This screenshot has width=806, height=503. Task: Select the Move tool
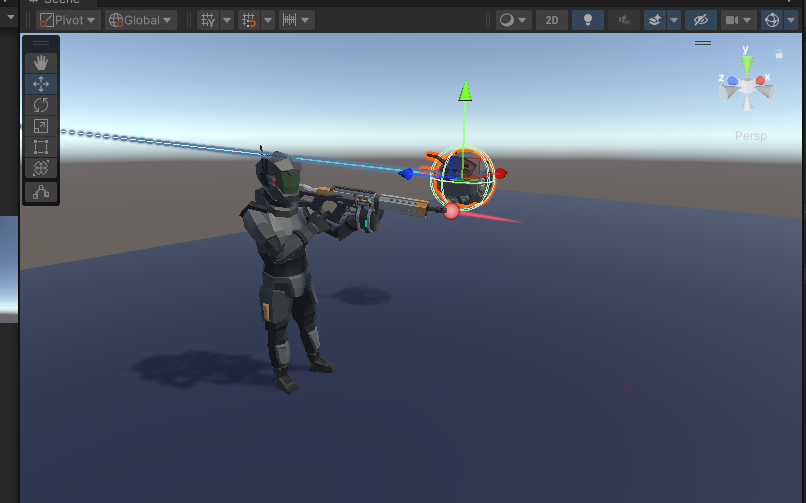point(41,84)
